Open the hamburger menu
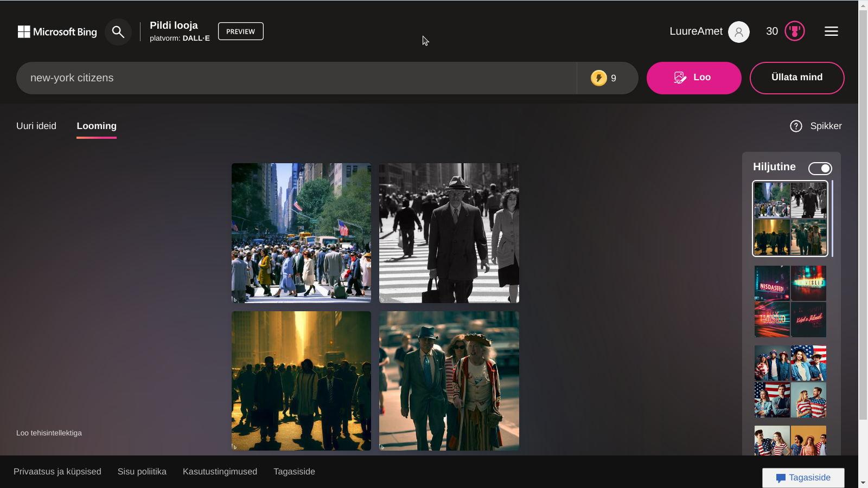 click(x=831, y=31)
